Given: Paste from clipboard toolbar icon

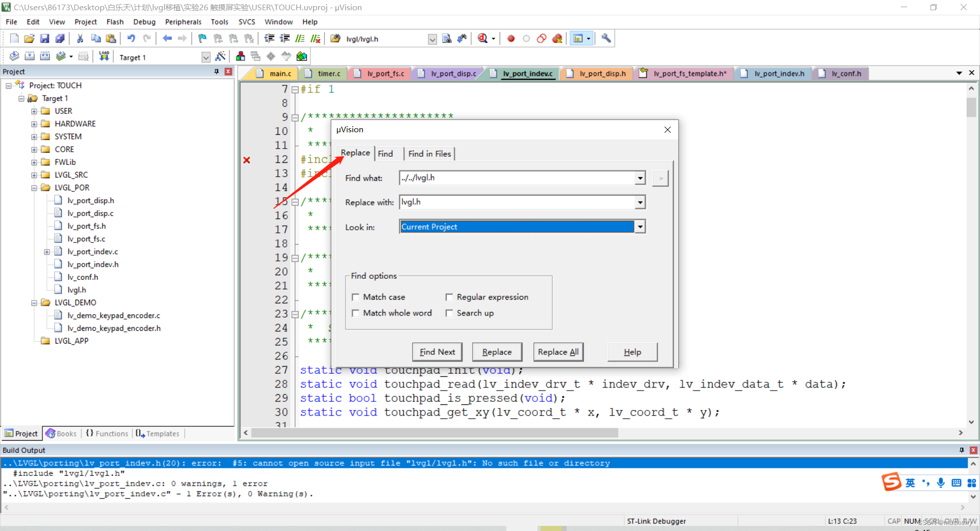Looking at the screenshot, I should [x=111, y=39].
